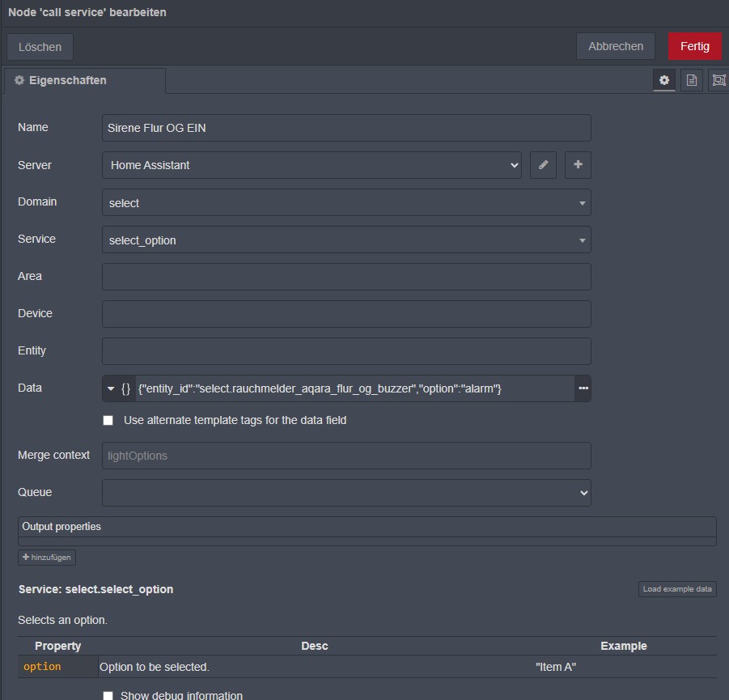Switch to the Eigenschaften tab
Screen dimensions: 729x700
point(85,81)
